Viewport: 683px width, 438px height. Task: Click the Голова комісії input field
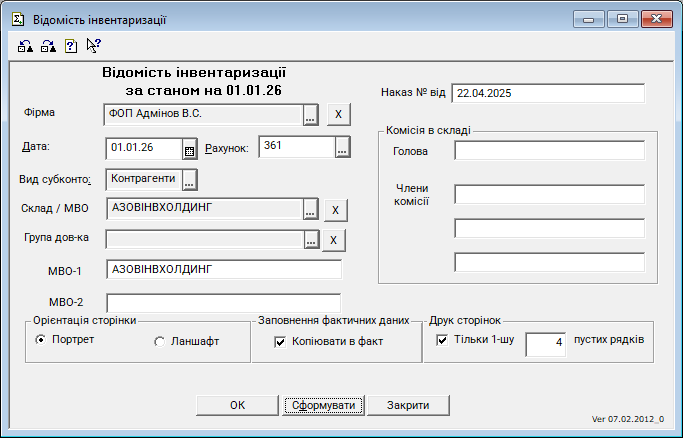tap(549, 151)
